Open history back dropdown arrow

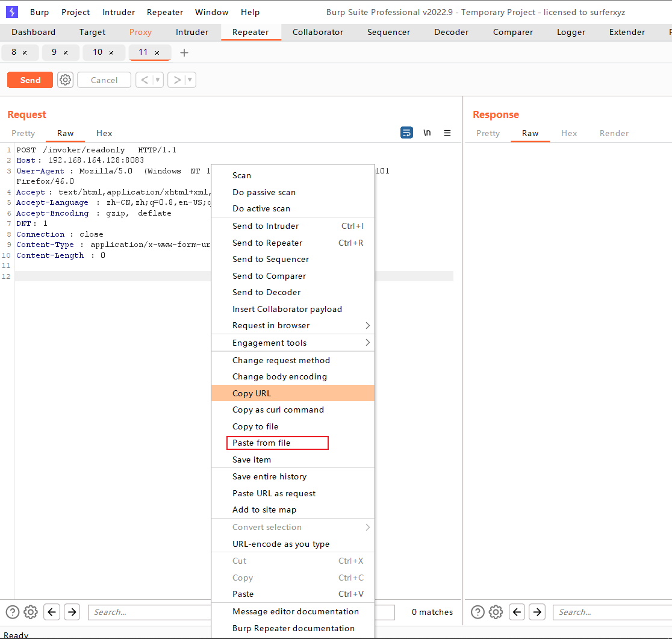pyautogui.click(x=158, y=80)
